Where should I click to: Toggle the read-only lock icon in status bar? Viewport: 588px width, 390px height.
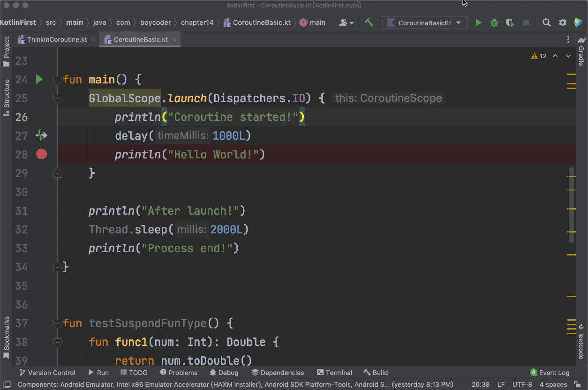pyautogui.click(x=577, y=385)
